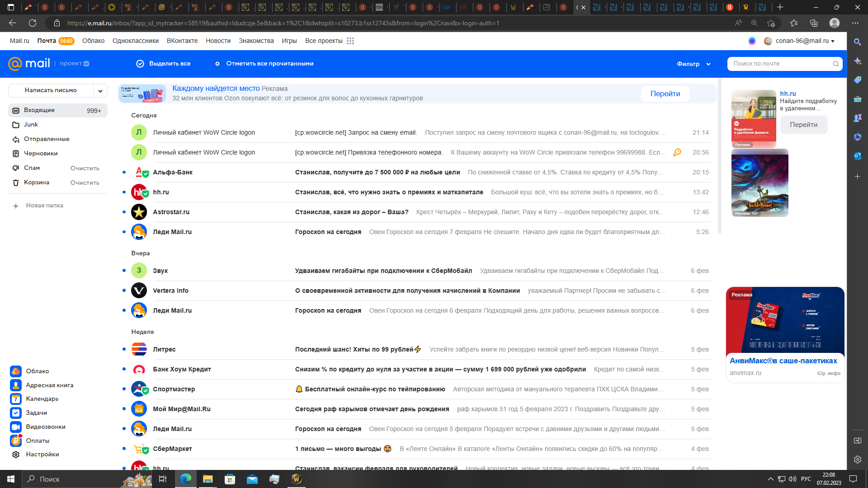Open Знакомства in top navigation
868x488 pixels.
[256, 41]
